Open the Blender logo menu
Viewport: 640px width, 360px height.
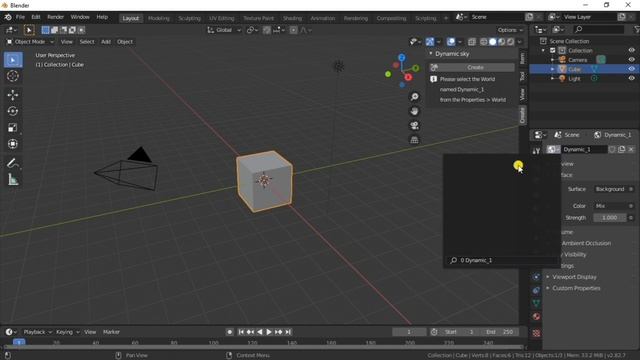pos(8,17)
